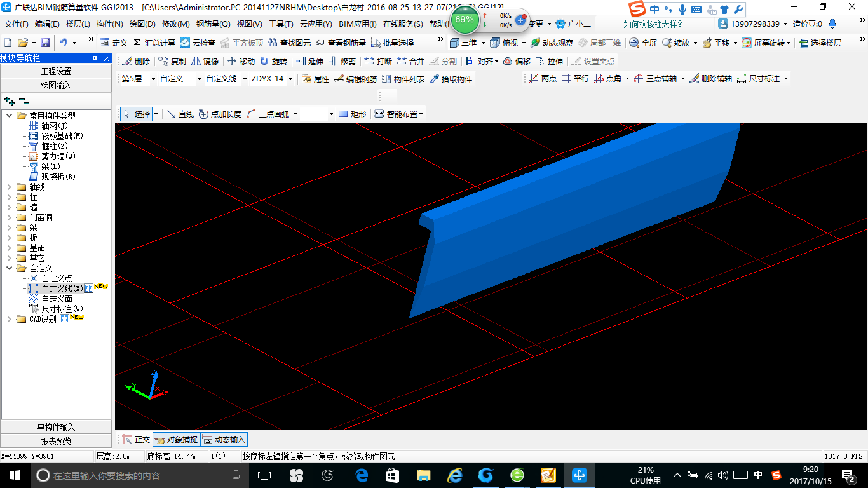Click the Windows search box

(139, 475)
